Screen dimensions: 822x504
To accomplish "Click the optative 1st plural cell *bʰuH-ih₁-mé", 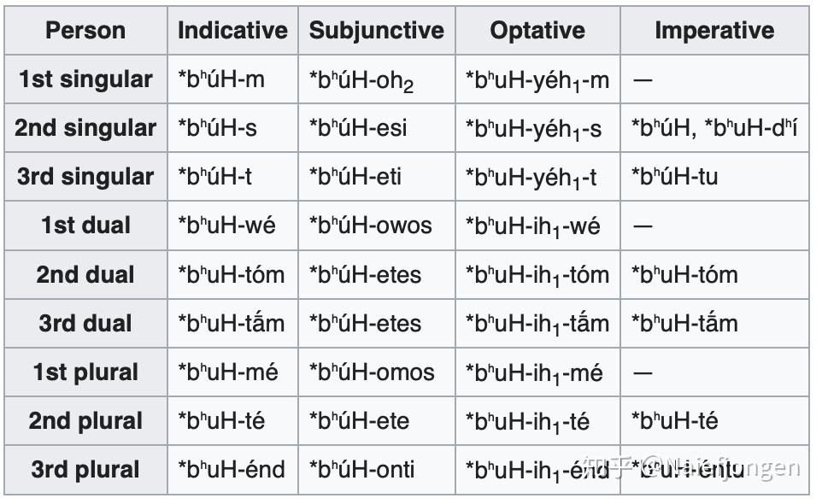I will coord(534,373).
